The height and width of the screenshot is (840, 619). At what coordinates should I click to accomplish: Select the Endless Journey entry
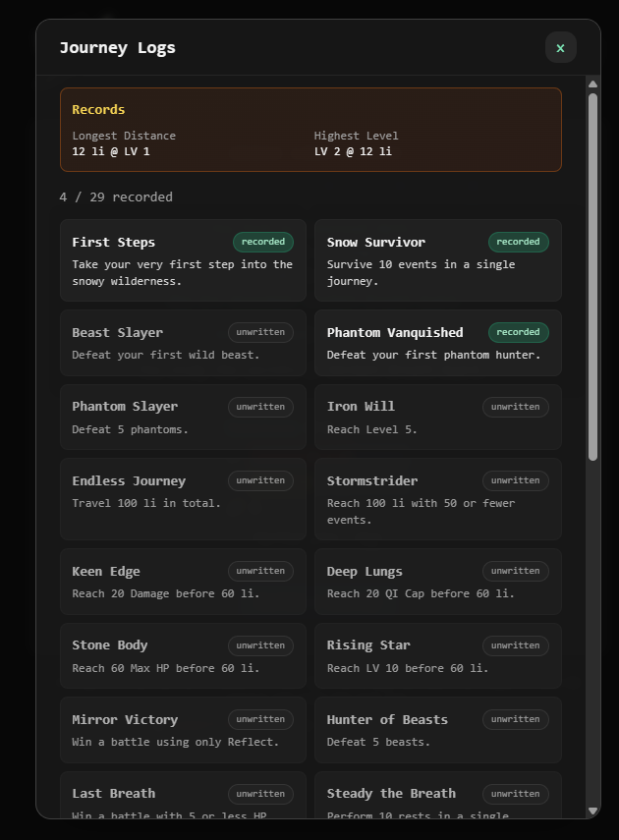[x=183, y=499]
